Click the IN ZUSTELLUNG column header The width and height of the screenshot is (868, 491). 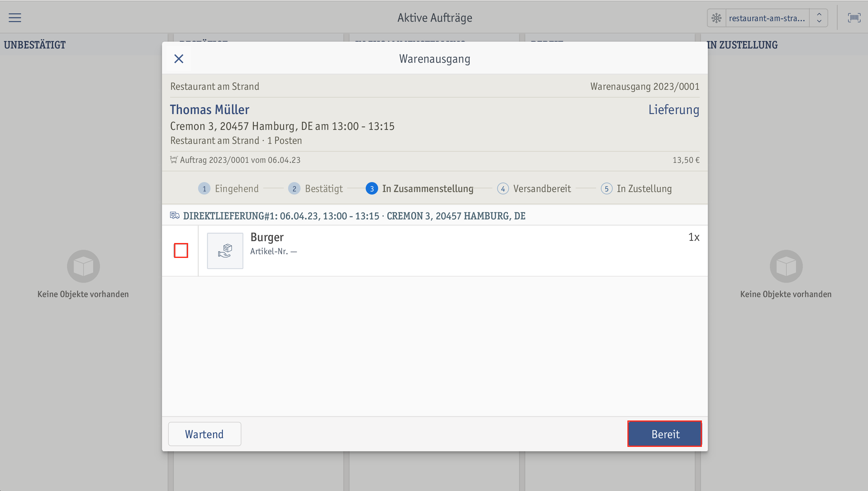coord(742,44)
